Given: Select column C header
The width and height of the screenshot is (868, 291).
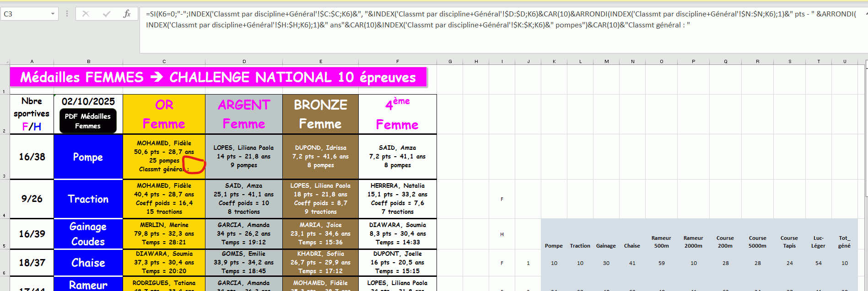Looking at the screenshot, I should (x=164, y=61).
